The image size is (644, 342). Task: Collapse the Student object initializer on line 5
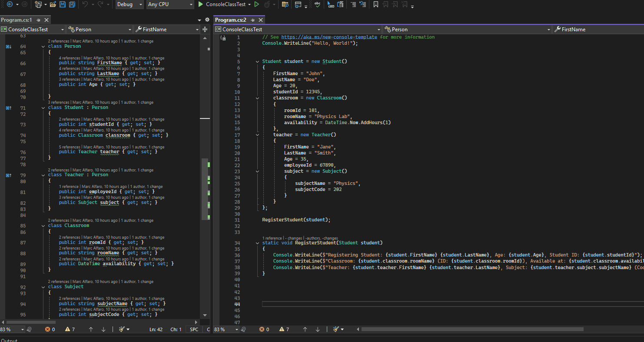[x=257, y=61]
